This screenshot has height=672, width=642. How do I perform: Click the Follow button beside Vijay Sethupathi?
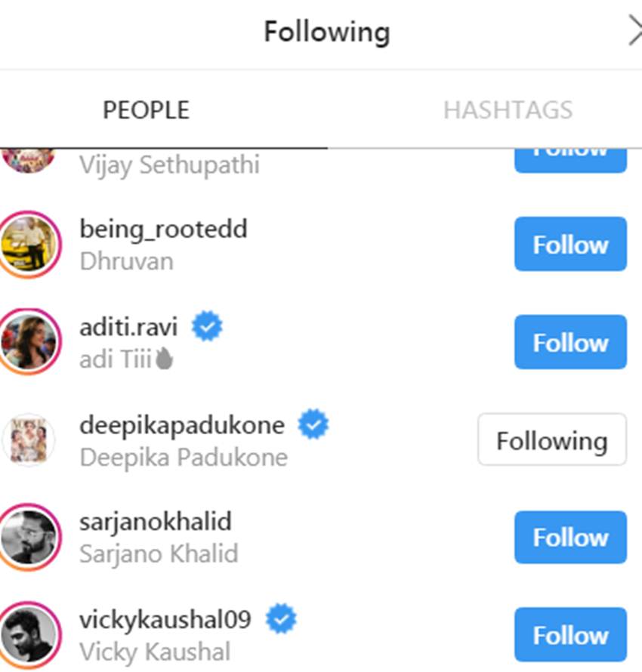point(570,161)
